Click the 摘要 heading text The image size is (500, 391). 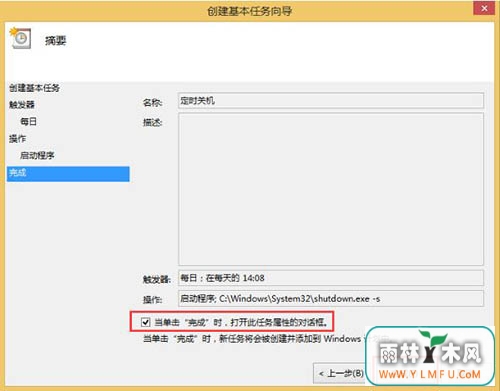pos(56,41)
